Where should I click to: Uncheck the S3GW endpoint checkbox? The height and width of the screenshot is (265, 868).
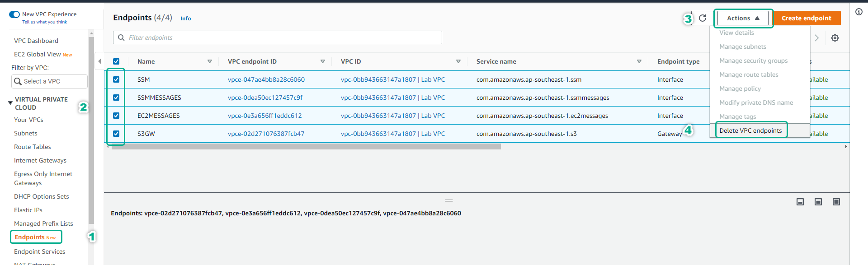116,134
